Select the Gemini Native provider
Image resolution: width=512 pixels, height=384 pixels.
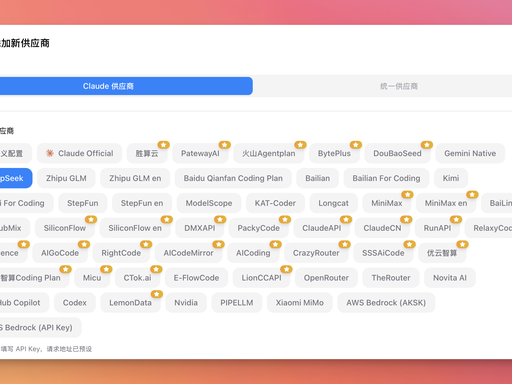coord(470,153)
